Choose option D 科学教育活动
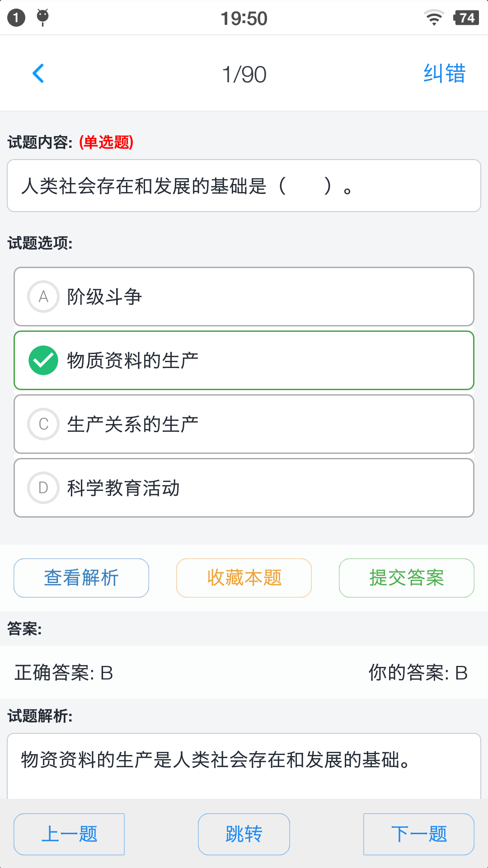Image resolution: width=488 pixels, height=868 pixels. click(244, 488)
